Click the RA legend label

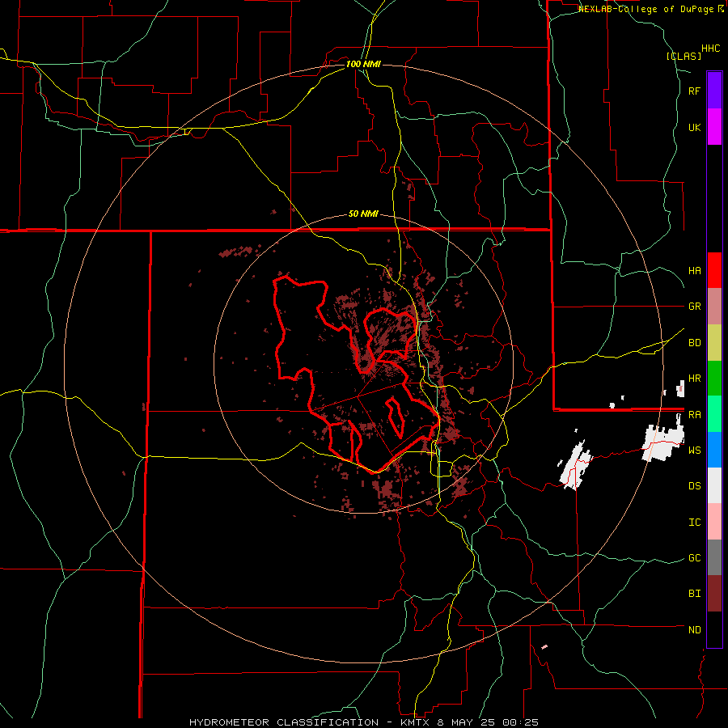(694, 414)
